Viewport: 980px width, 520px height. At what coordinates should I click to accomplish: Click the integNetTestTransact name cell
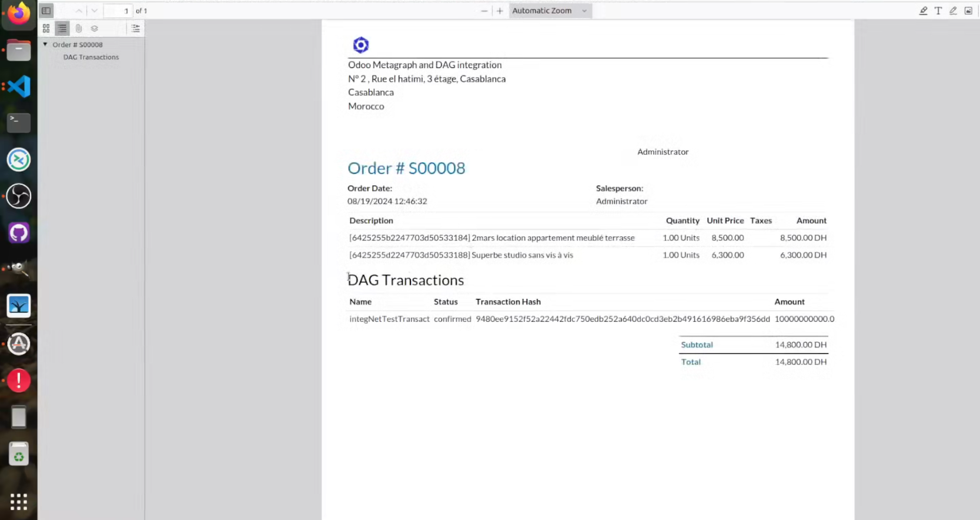[x=389, y=319]
